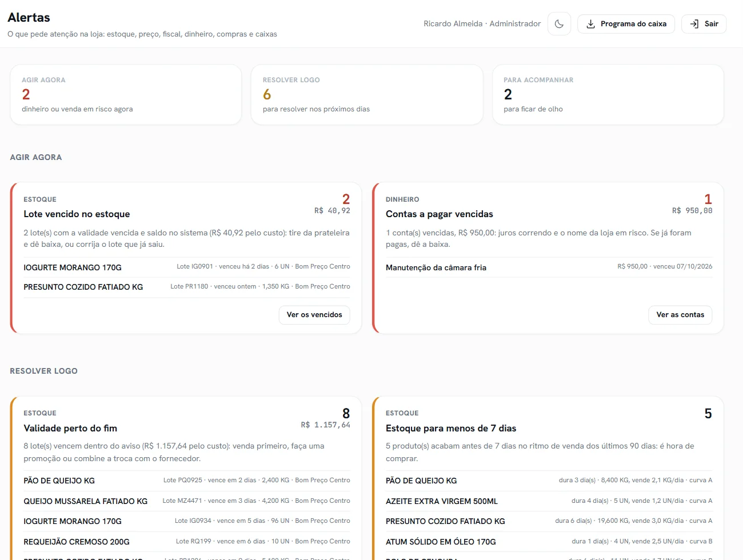743x560 pixels.
Task: Open the Programa do caixa download
Action: tap(626, 24)
